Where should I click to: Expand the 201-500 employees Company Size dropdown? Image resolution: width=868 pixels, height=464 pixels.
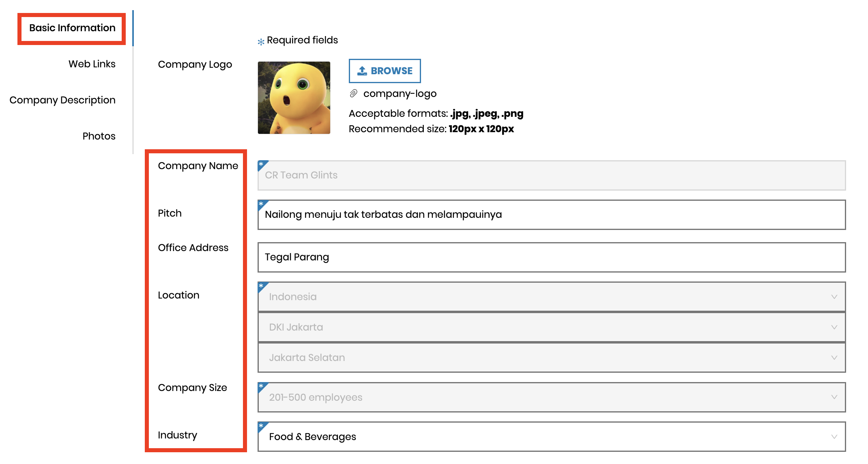click(834, 397)
